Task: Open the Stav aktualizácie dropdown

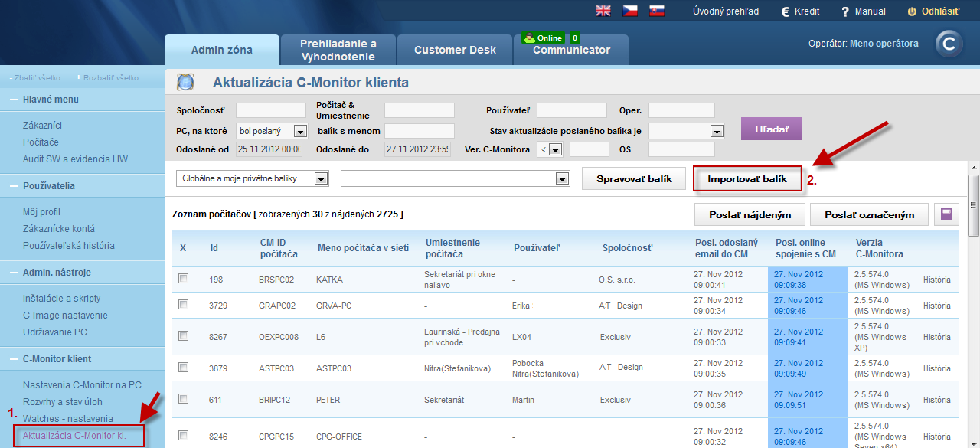Action: 686,131
